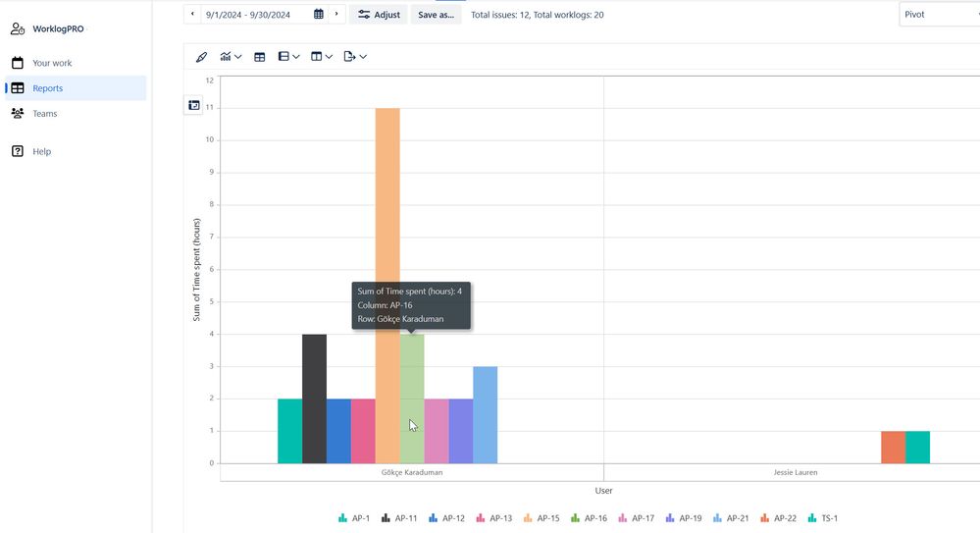
Task: Toggle AP-15 series in legend
Action: pos(542,518)
